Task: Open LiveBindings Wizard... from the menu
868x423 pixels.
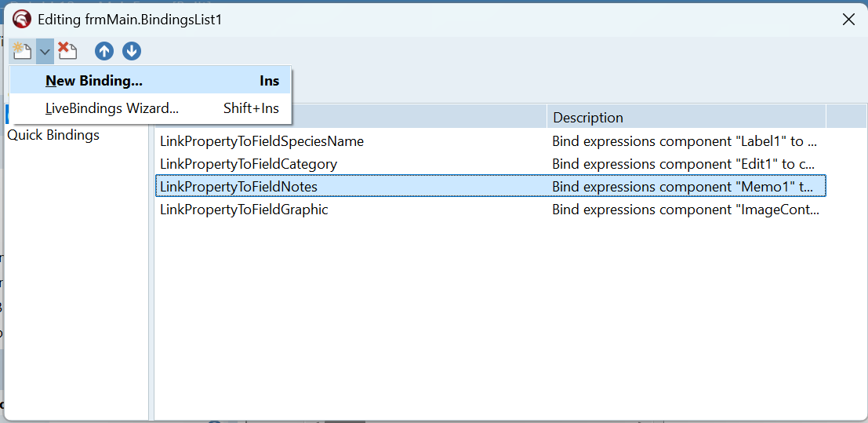Action: click(112, 108)
